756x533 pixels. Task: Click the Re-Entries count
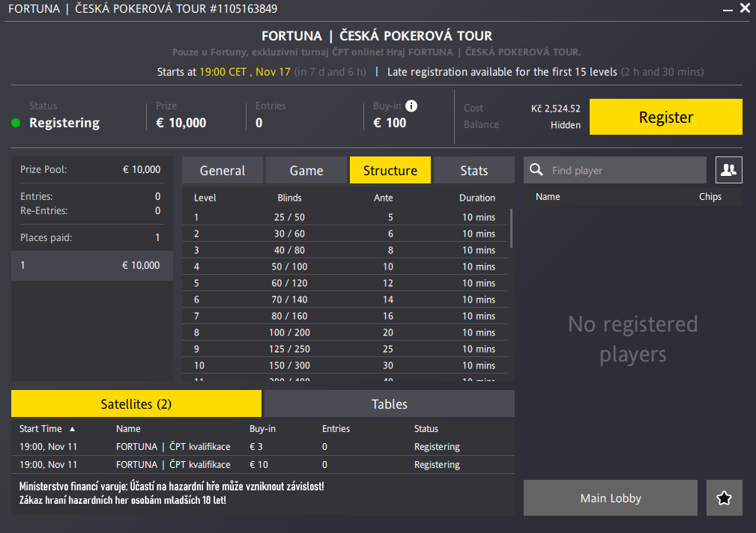coord(157,210)
